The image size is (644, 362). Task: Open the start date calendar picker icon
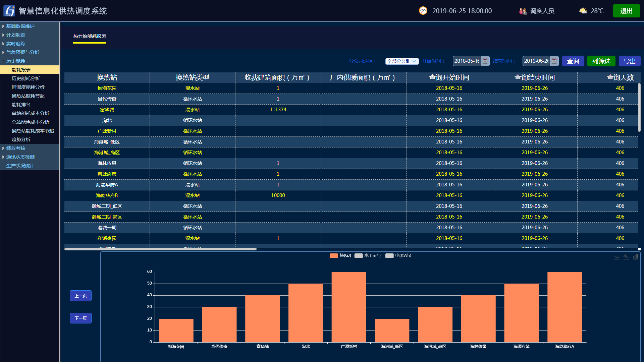point(485,61)
